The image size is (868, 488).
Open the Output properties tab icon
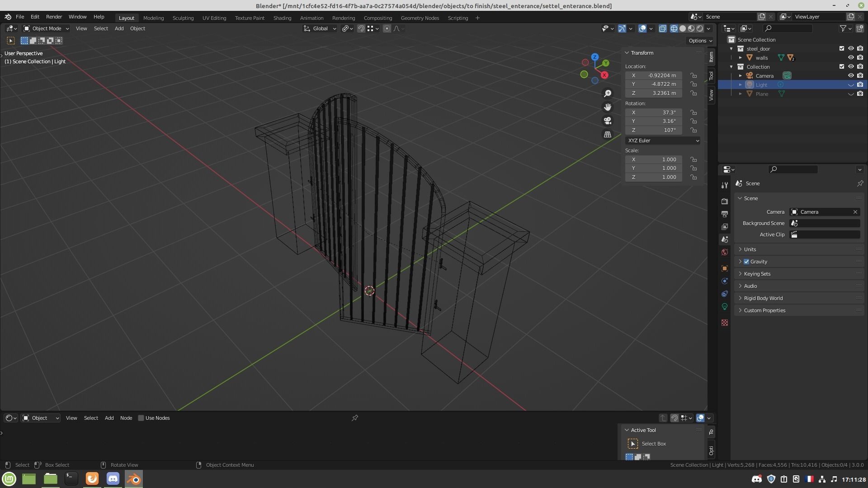point(725,214)
